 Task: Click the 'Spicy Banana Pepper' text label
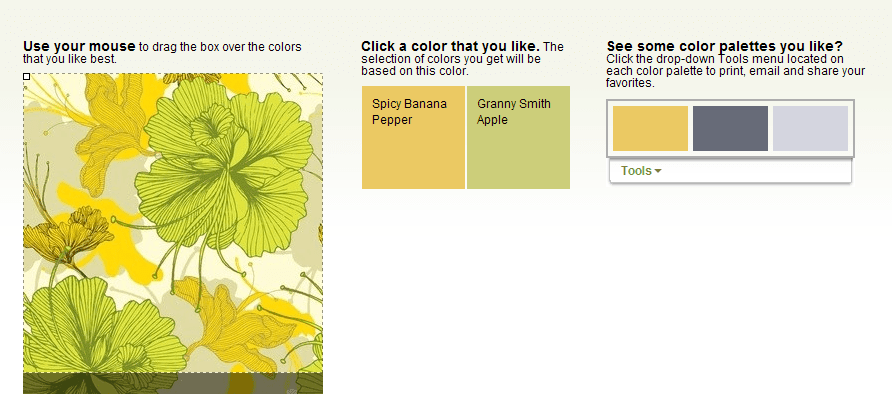click(x=410, y=112)
